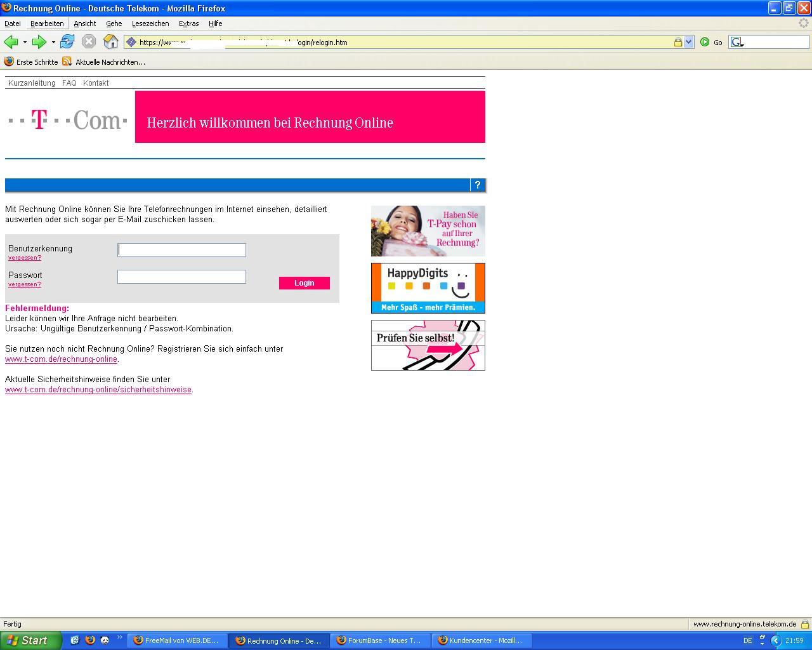Switch to Kundencenter taskbar window
The height and width of the screenshot is (650, 812).
click(482, 640)
